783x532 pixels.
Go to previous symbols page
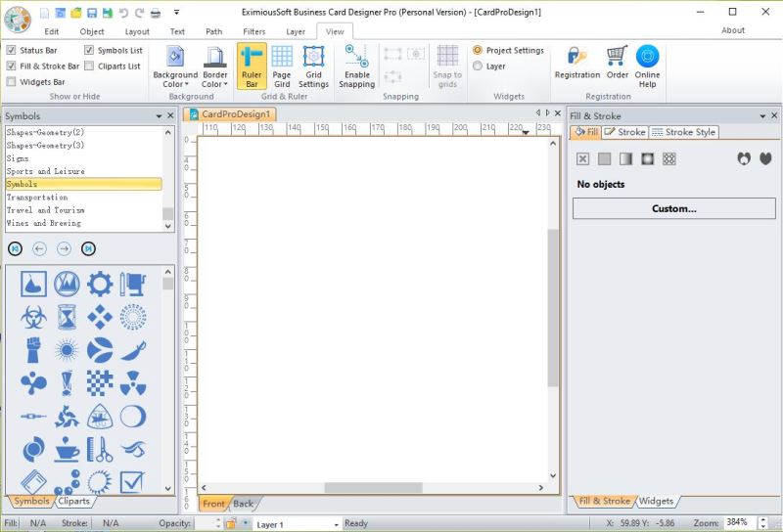pyautogui.click(x=39, y=248)
